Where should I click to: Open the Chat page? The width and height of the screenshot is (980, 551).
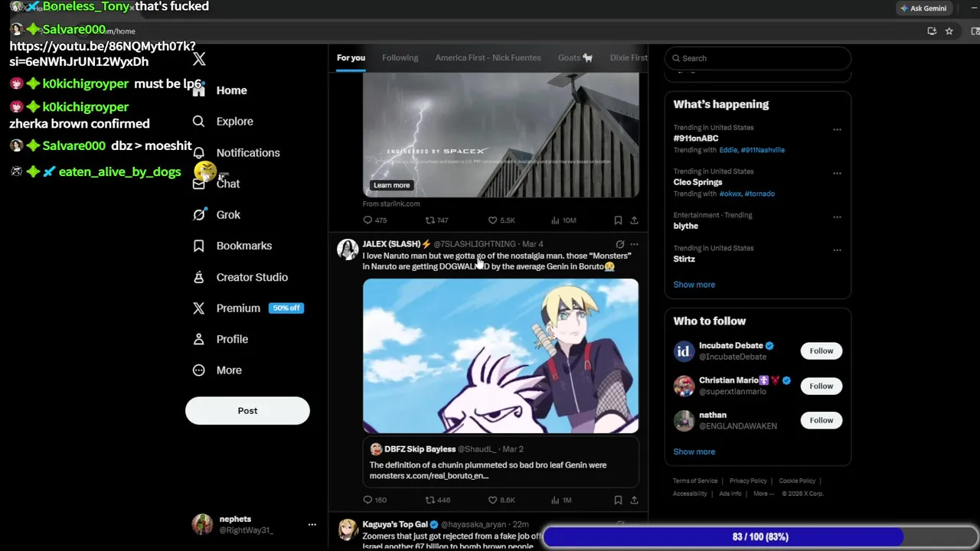click(228, 184)
